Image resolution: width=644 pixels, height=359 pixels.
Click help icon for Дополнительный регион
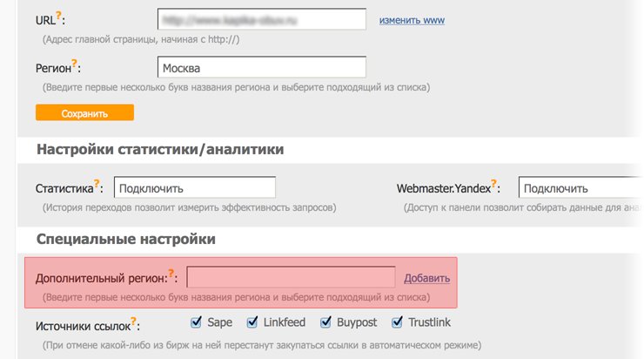(x=169, y=274)
